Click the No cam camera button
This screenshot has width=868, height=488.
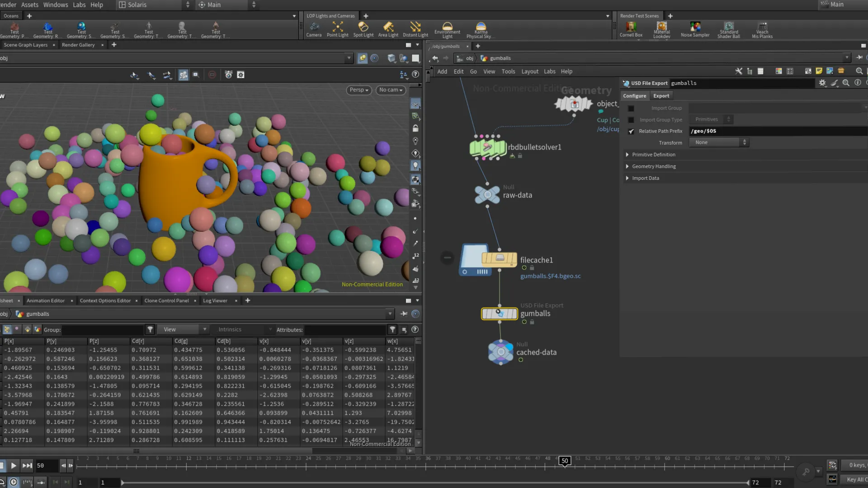point(391,90)
